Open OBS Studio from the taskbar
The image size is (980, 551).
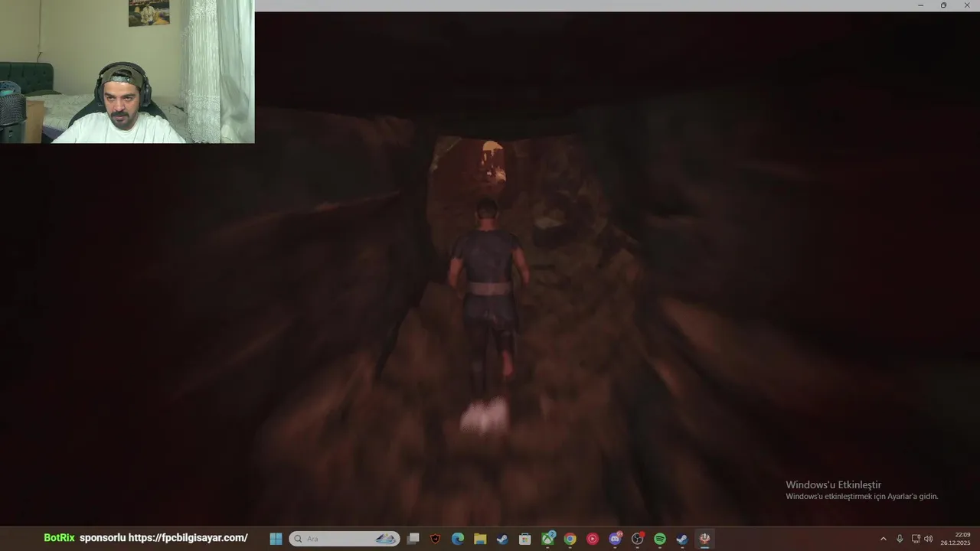tap(638, 539)
